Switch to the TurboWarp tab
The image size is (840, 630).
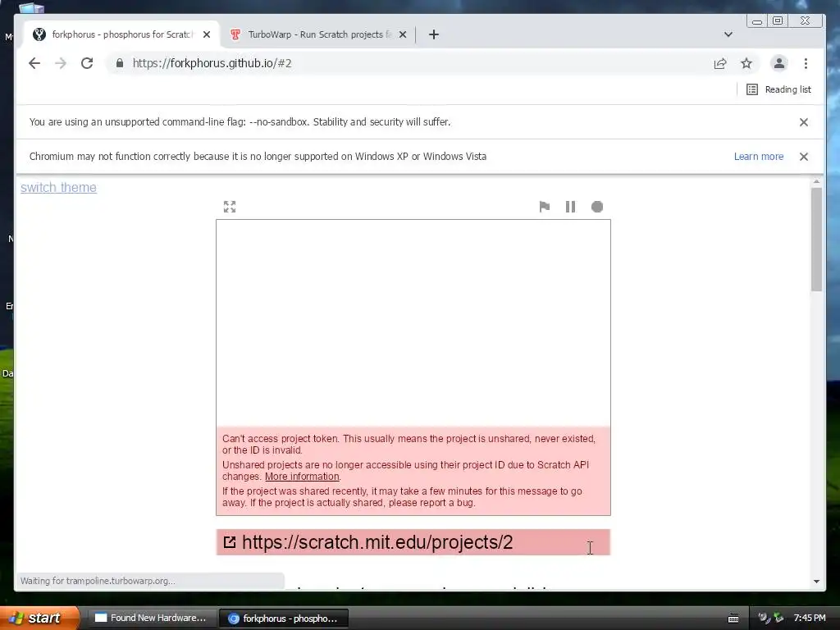click(x=318, y=34)
